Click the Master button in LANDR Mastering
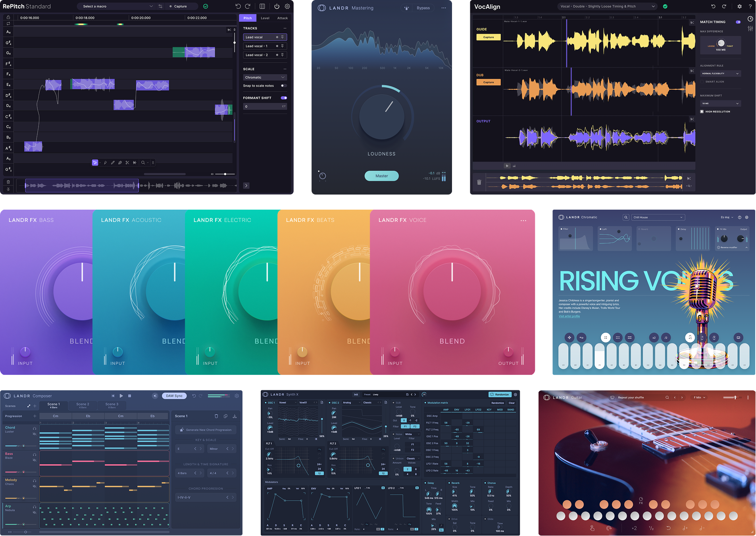Viewport: 756px width, 536px height. (x=382, y=176)
